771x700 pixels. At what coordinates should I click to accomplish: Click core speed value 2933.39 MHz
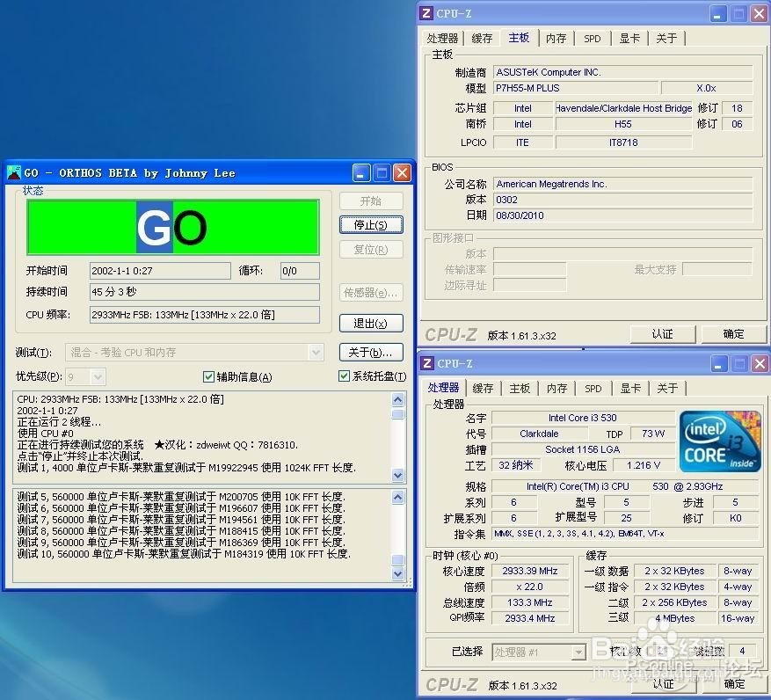[x=530, y=571]
